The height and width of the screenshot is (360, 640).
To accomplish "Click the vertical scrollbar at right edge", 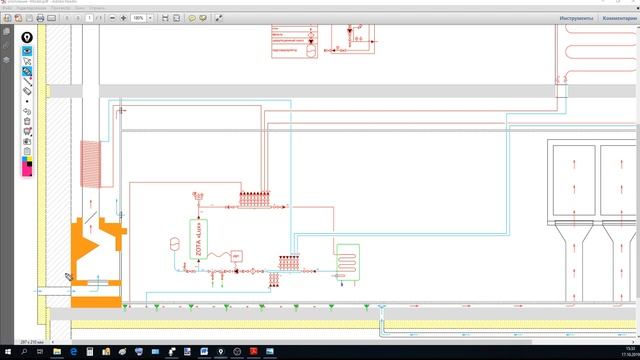I will tap(638, 212).
